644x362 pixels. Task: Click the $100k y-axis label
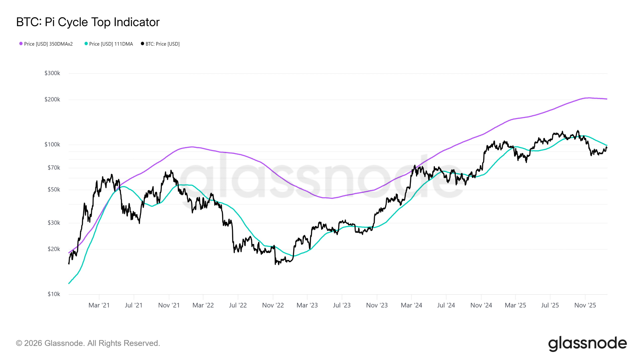(52, 145)
